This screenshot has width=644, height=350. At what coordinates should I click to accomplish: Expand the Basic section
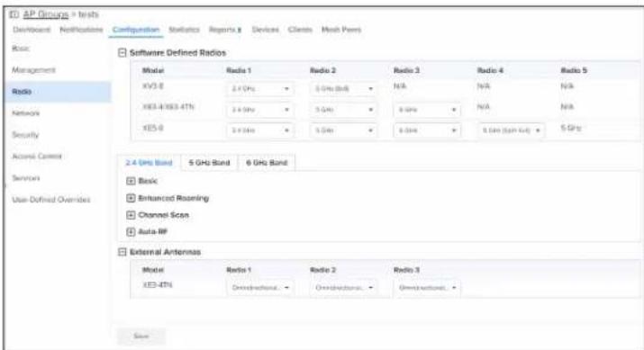tap(131, 181)
